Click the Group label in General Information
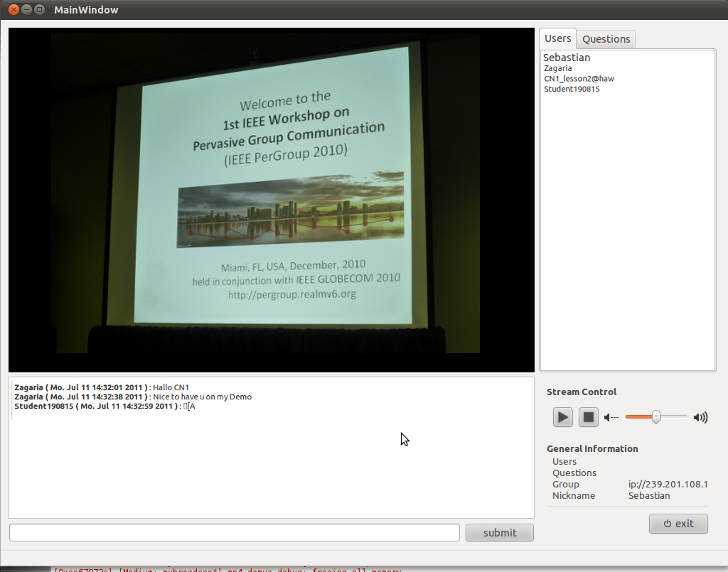Screen dimensions: 728x572 click(565, 485)
